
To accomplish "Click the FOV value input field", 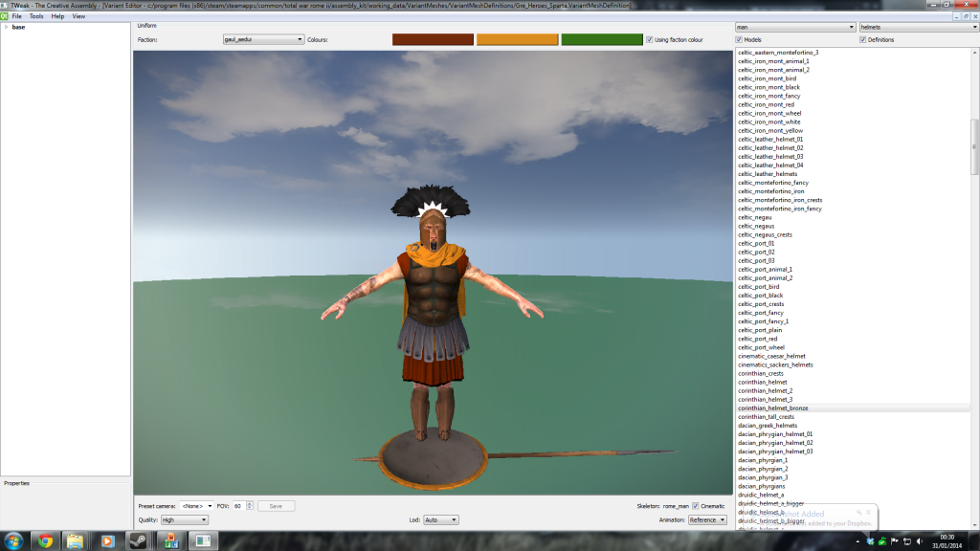I will (237, 505).
